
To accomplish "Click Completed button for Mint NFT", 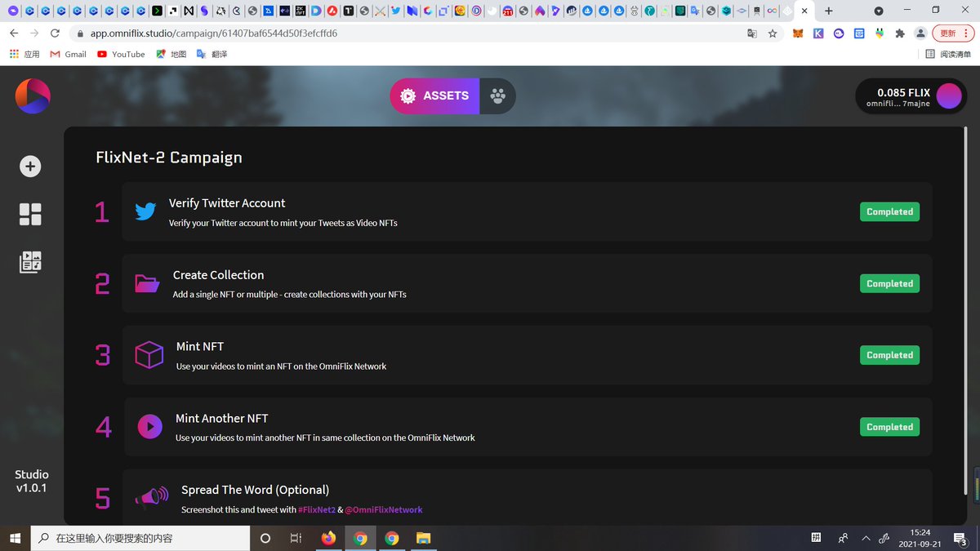I will point(889,355).
